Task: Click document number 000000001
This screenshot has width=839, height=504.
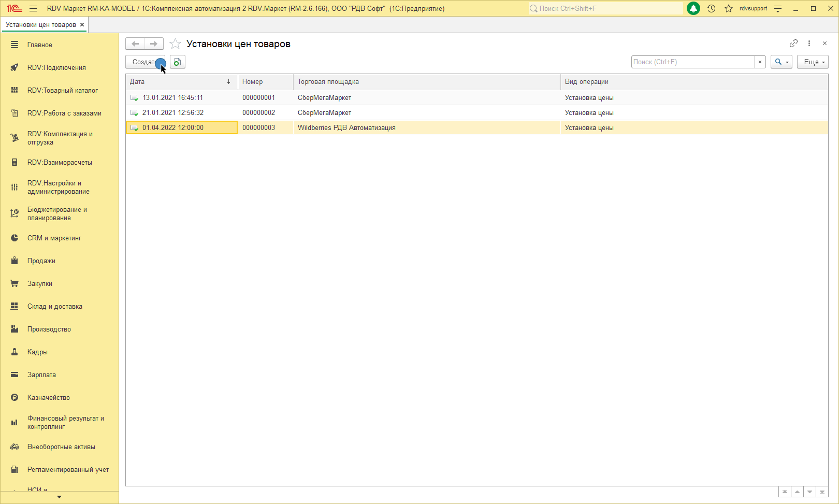Action: (258, 98)
